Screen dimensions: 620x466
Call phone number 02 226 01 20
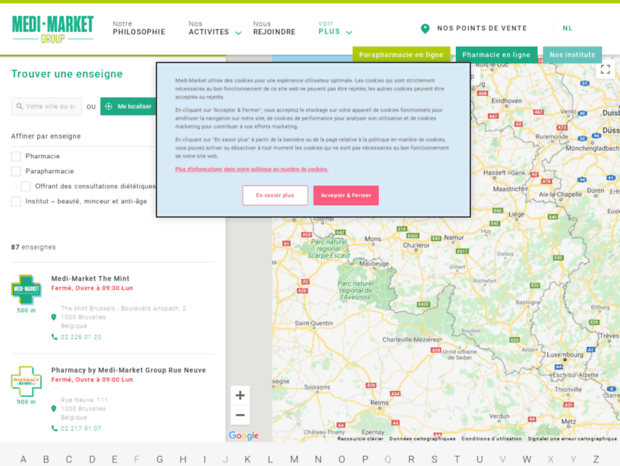pyautogui.click(x=81, y=337)
